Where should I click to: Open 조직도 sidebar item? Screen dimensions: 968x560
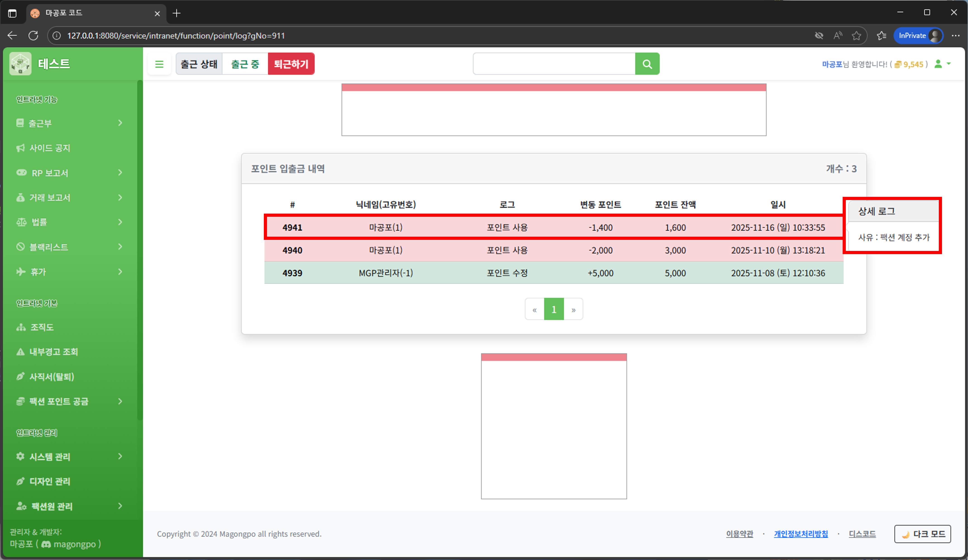pos(42,327)
